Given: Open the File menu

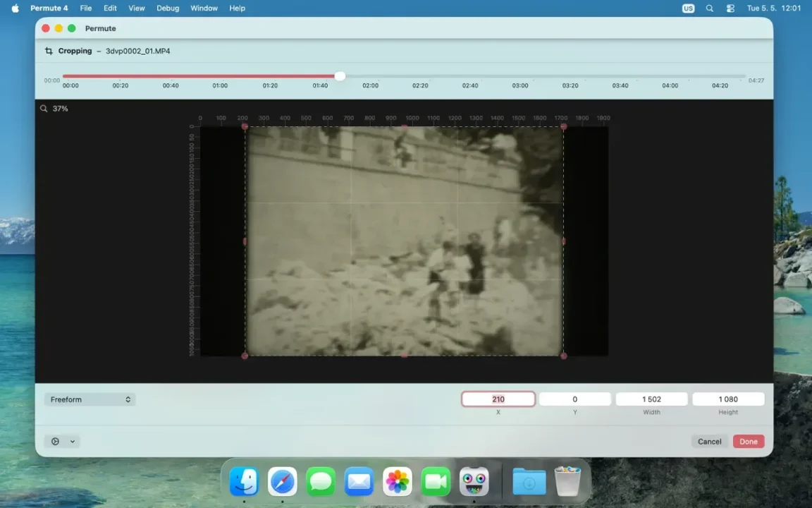Looking at the screenshot, I should [85, 8].
